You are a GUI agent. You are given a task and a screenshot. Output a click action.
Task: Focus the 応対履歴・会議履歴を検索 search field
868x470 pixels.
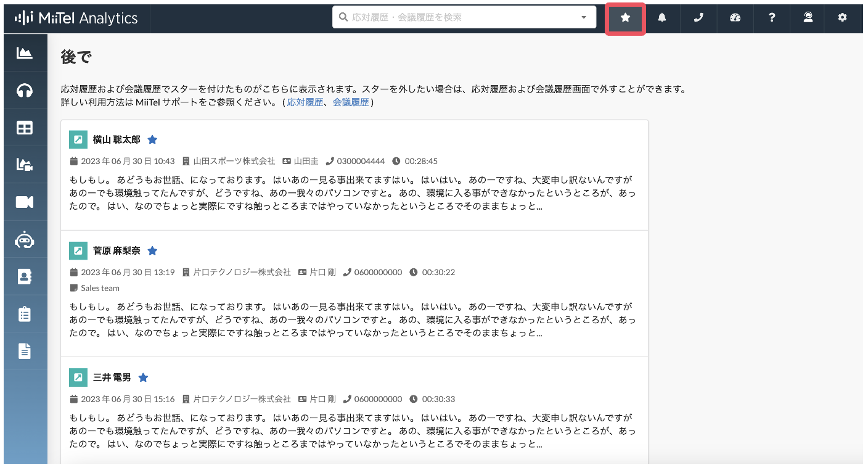coord(464,17)
